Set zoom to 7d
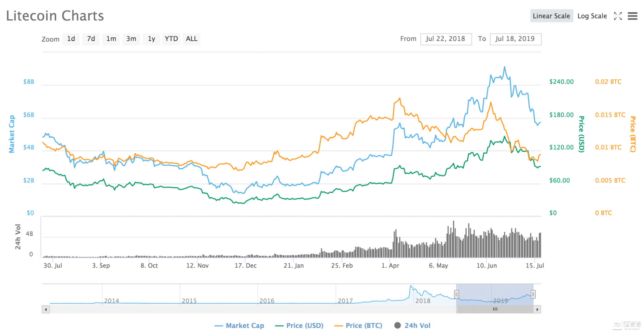Image resolution: width=644 pixels, height=333 pixels. 91,39
